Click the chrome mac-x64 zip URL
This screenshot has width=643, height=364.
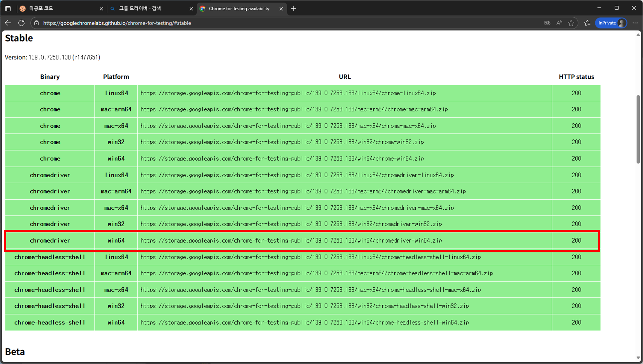tap(288, 126)
